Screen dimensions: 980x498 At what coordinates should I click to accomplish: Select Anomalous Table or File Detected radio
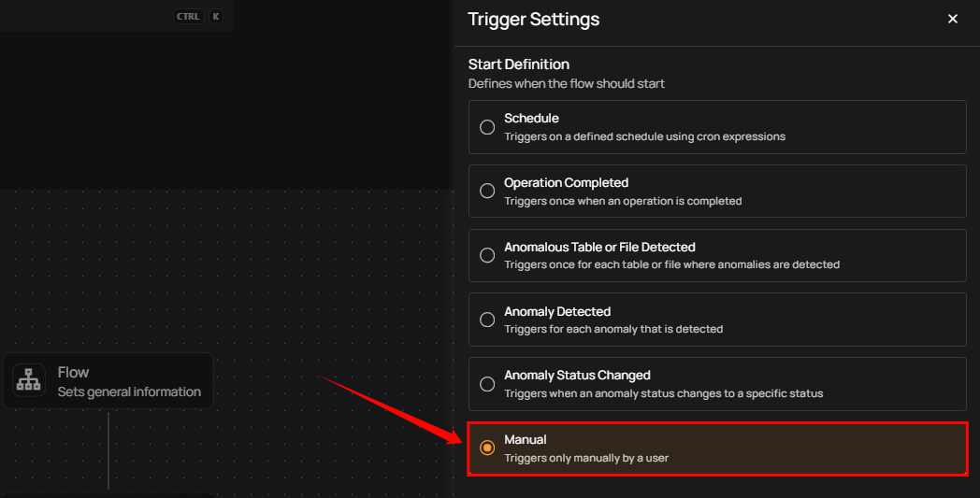(x=487, y=255)
